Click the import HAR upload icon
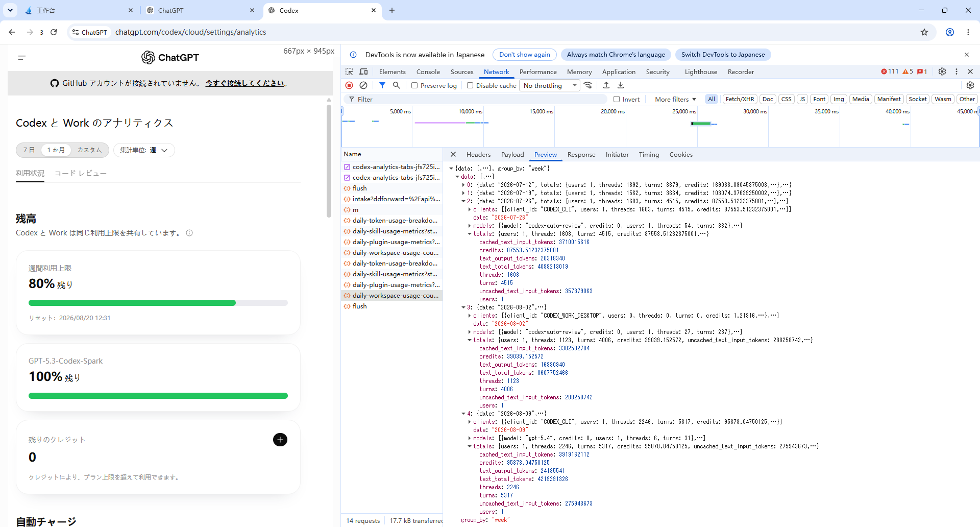Image resolution: width=980 pixels, height=527 pixels. pos(606,85)
